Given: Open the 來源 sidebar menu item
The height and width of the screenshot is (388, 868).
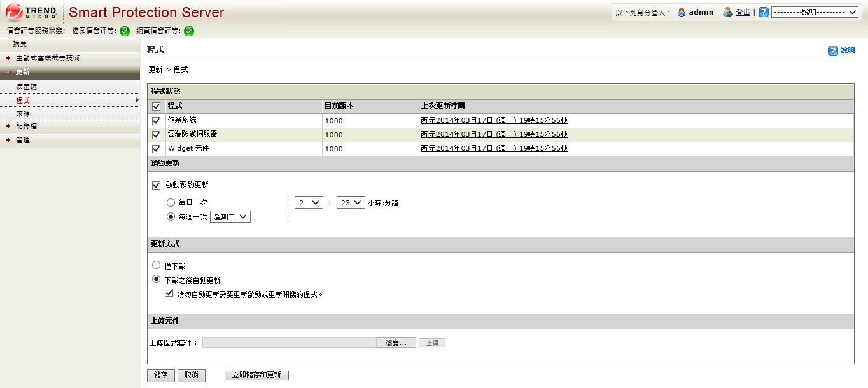Looking at the screenshot, I should [23, 113].
